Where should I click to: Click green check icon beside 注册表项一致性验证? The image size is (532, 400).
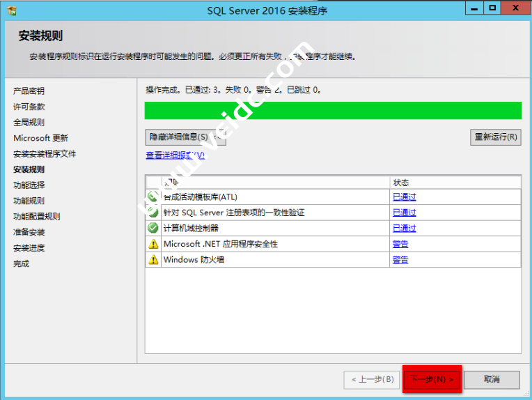pyautogui.click(x=152, y=213)
